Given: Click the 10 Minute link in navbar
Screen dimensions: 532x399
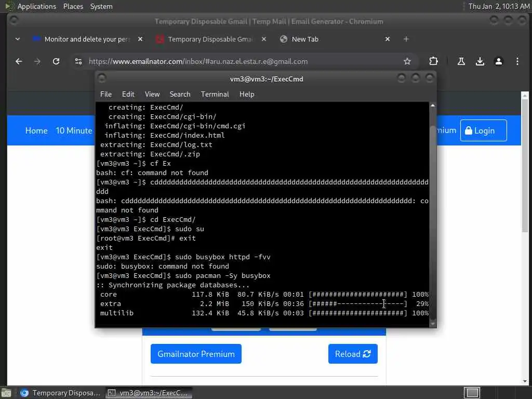Looking at the screenshot, I should (74, 130).
